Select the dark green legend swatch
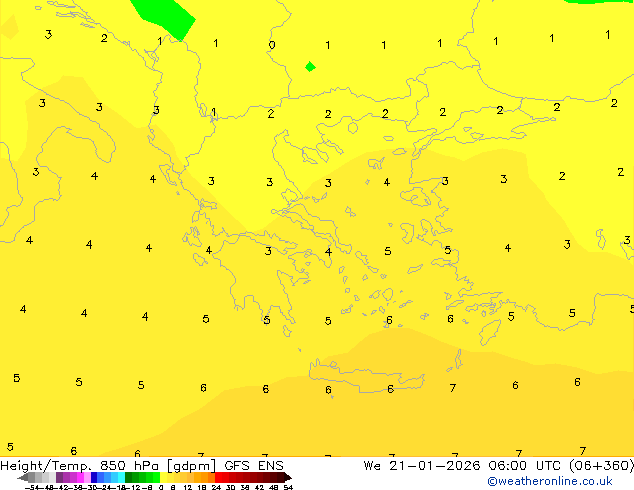 (129, 477)
